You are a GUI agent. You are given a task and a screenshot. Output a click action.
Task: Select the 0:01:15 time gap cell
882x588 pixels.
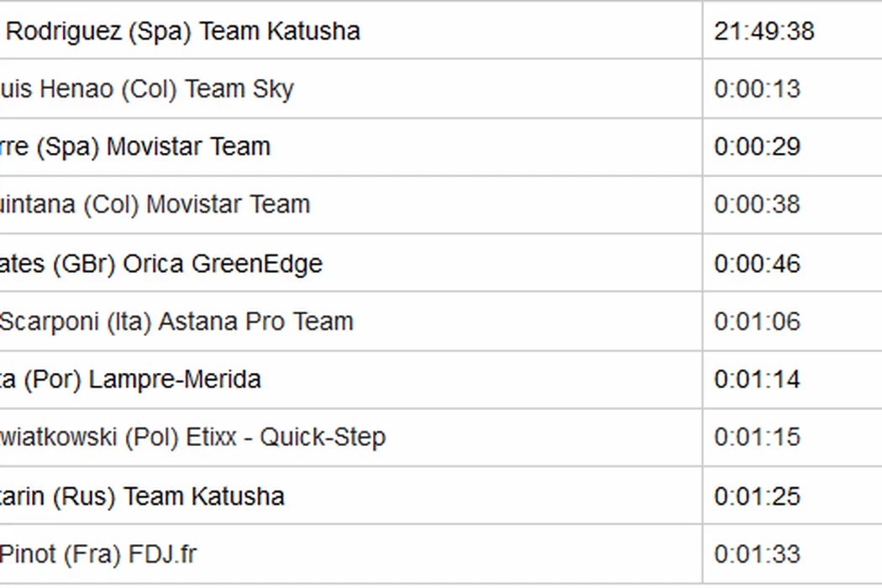point(757,438)
